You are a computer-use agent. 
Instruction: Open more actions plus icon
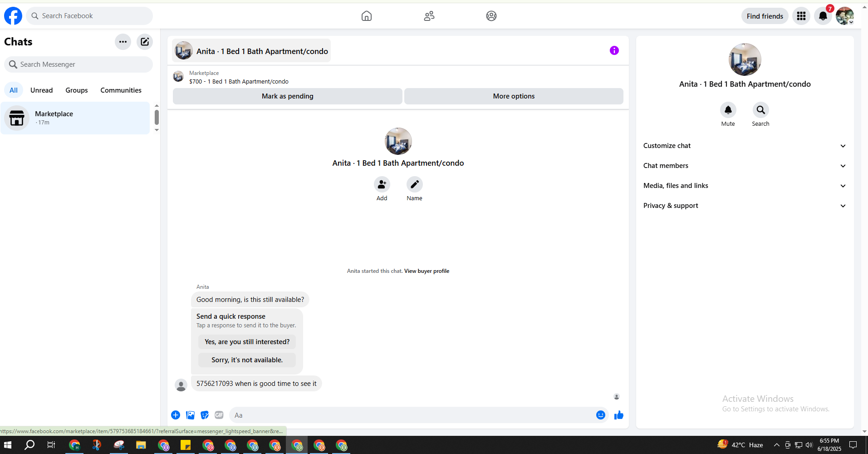[x=176, y=415]
